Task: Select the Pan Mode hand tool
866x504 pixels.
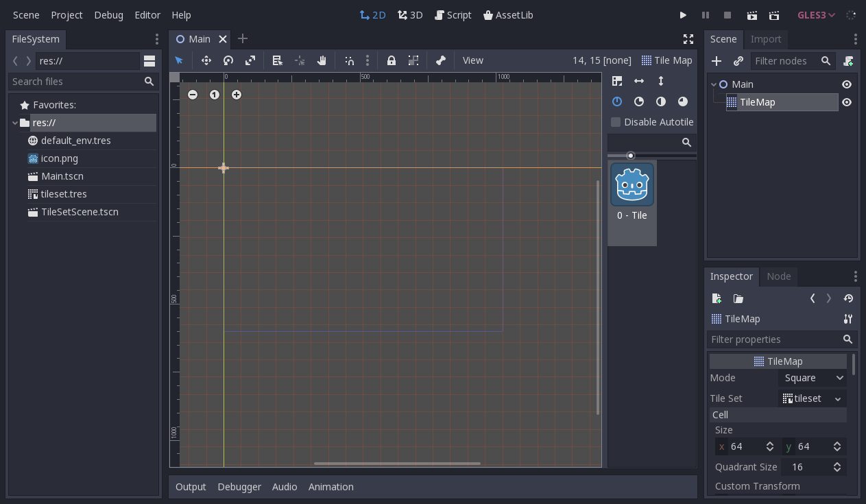Action: click(322, 60)
